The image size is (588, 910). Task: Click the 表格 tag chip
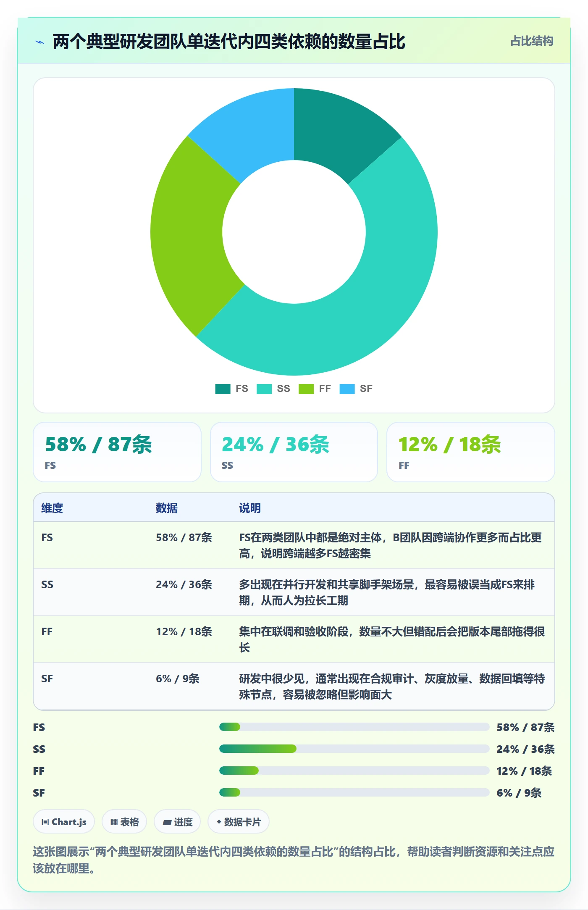click(x=124, y=822)
